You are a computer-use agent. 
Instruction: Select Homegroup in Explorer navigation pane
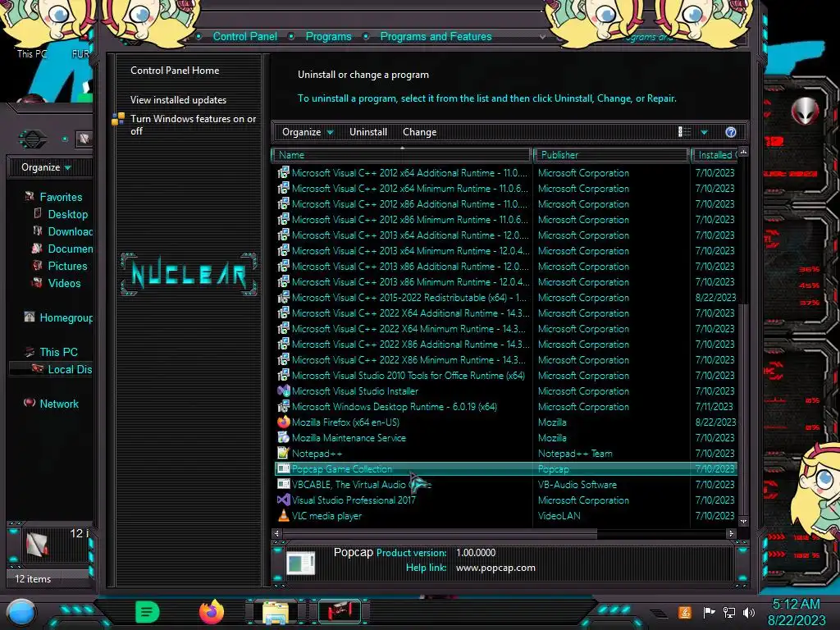click(66, 317)
